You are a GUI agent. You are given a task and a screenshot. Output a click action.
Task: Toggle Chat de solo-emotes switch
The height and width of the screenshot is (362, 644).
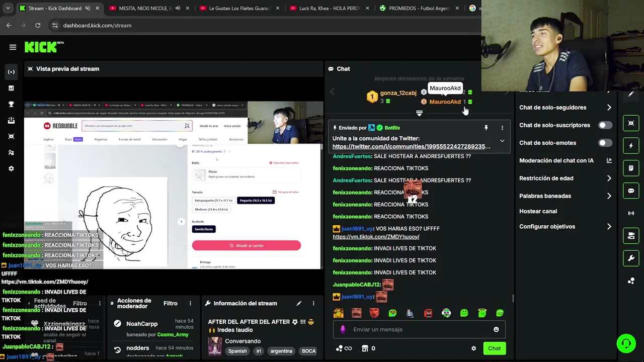tap(605, 143)
